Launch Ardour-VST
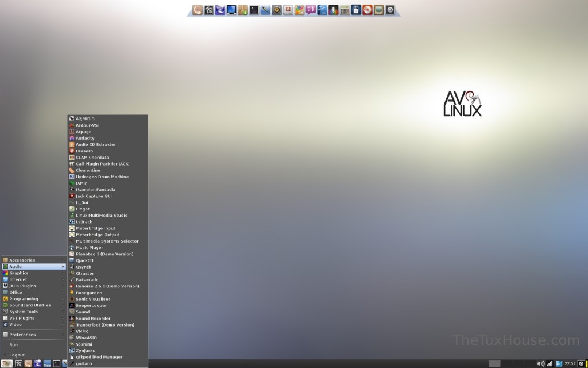Screen dimensions: 588x368 (x=107, y=125)
